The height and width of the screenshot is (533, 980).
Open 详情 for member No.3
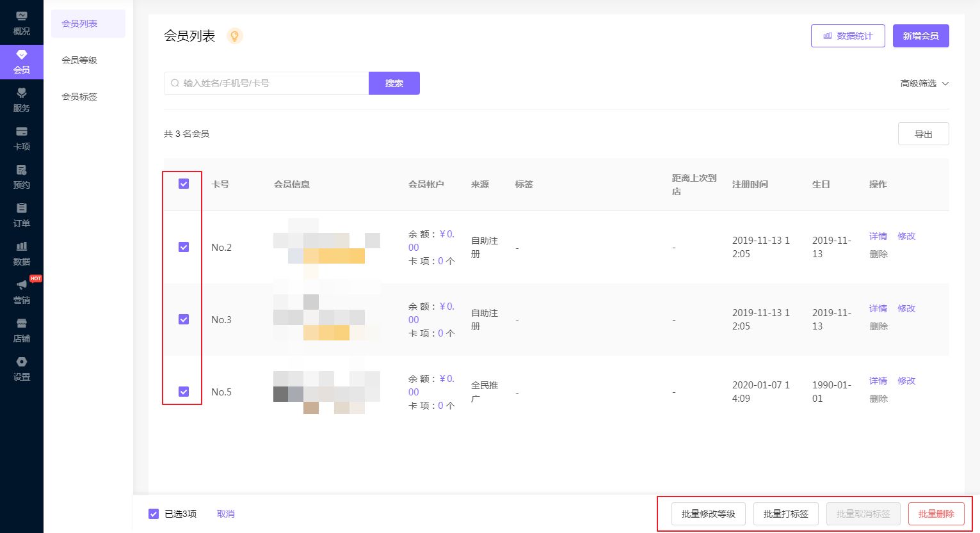coord(878,308)
